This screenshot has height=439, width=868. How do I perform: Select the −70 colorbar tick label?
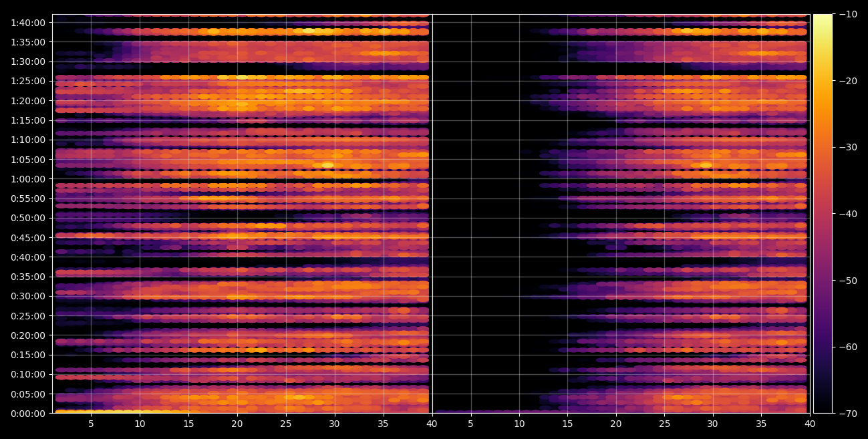[847, 414]
